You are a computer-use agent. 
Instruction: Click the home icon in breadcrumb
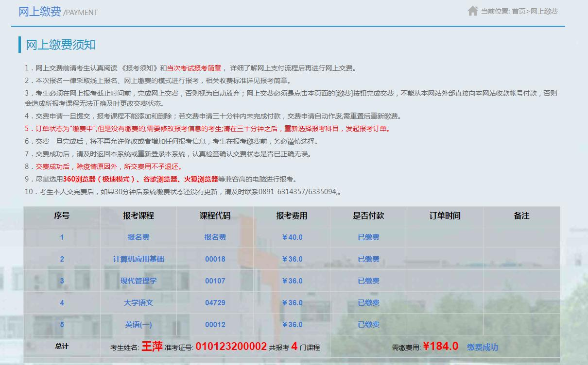[x=472, y=11]
